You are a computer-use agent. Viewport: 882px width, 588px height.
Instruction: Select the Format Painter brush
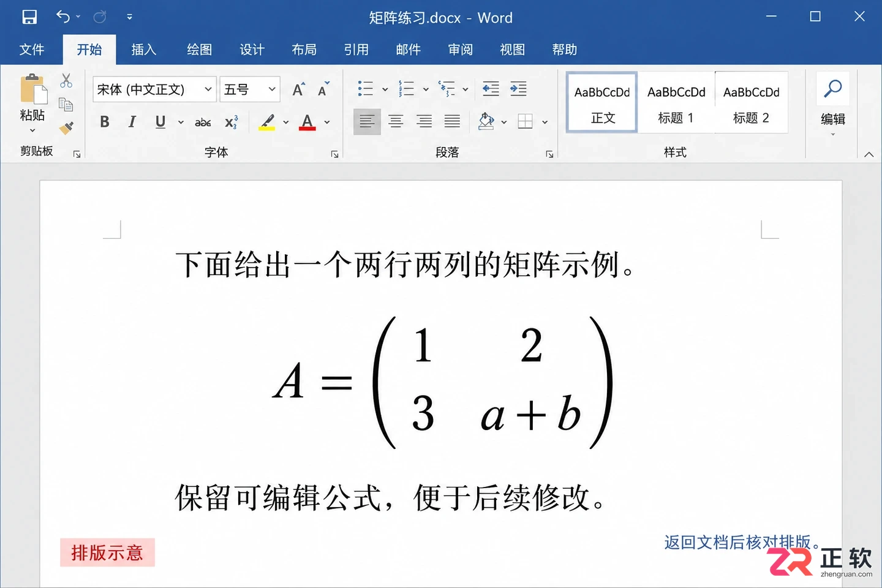(66, 128)
